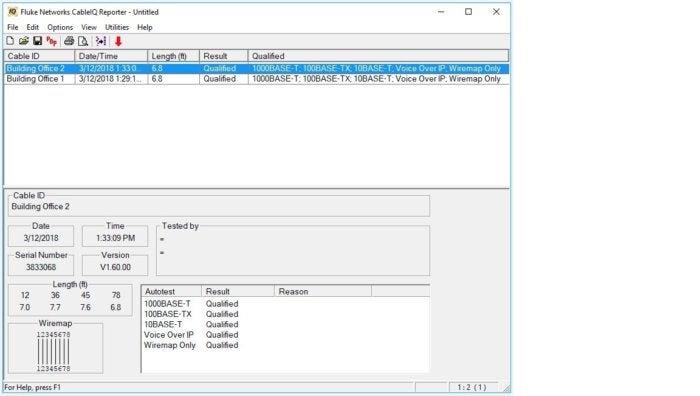The height and width of the screenshot is (396, 700).
Task: Open the Edit menu
Action: 33,27
